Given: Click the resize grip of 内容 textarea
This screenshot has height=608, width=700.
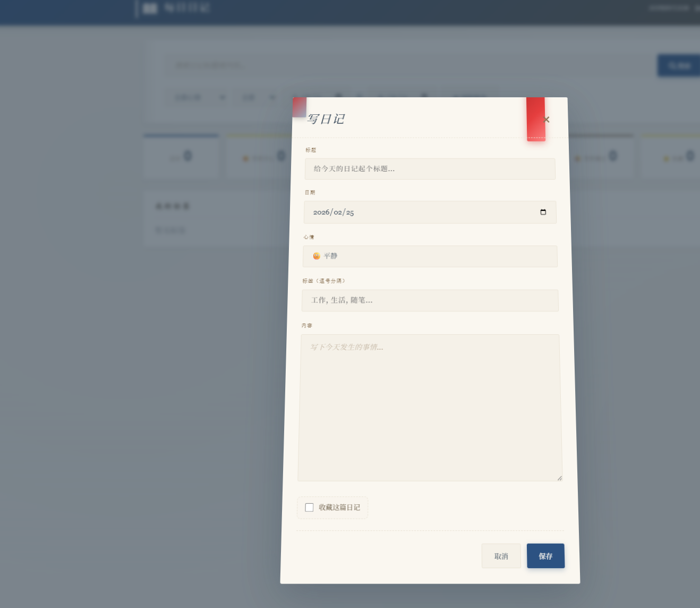Looking at the screenshot, I should point(559,478).
